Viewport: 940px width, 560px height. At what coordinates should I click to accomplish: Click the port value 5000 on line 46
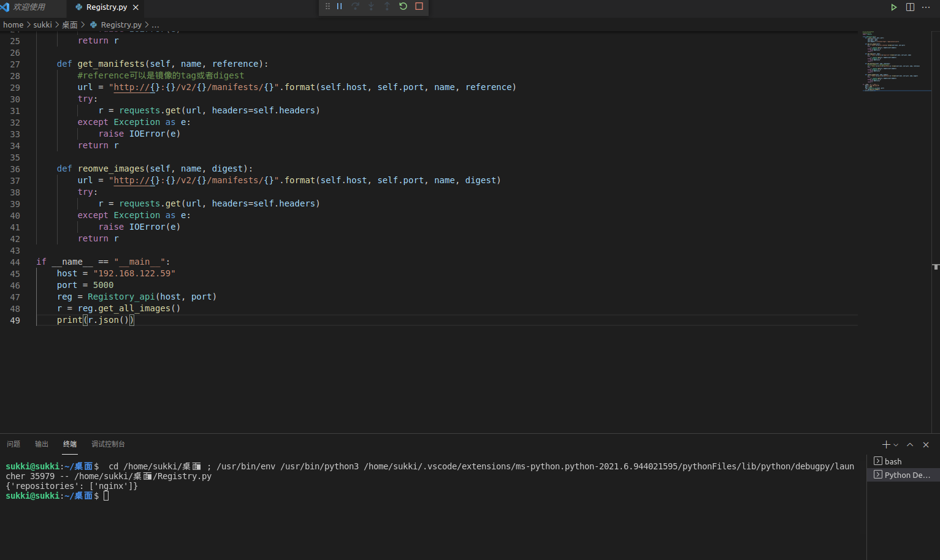tap(103, 285)
